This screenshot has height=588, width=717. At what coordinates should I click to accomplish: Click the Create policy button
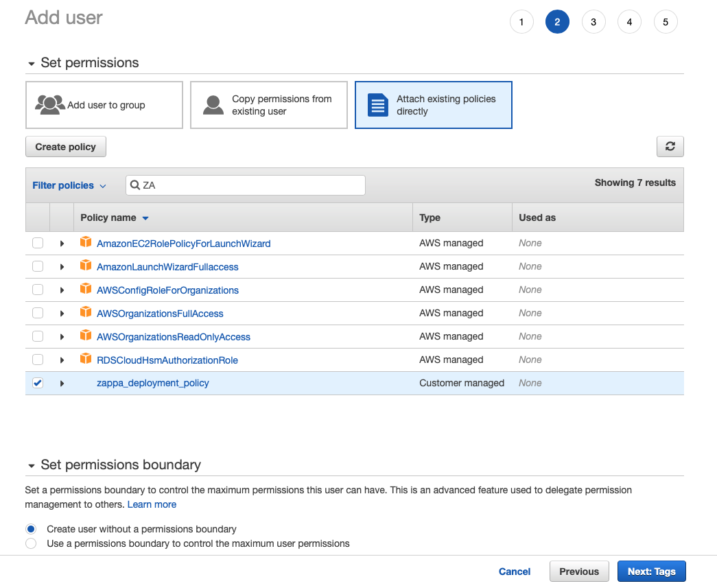(x=65, y=146)
